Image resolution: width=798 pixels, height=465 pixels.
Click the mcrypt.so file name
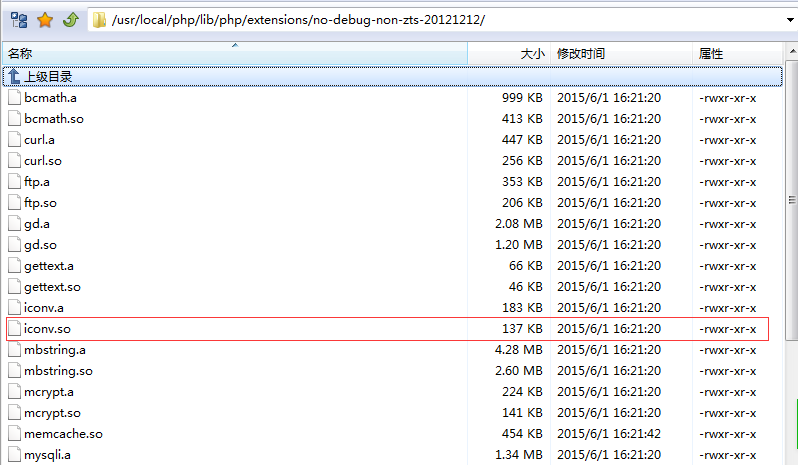coord(52,413)
